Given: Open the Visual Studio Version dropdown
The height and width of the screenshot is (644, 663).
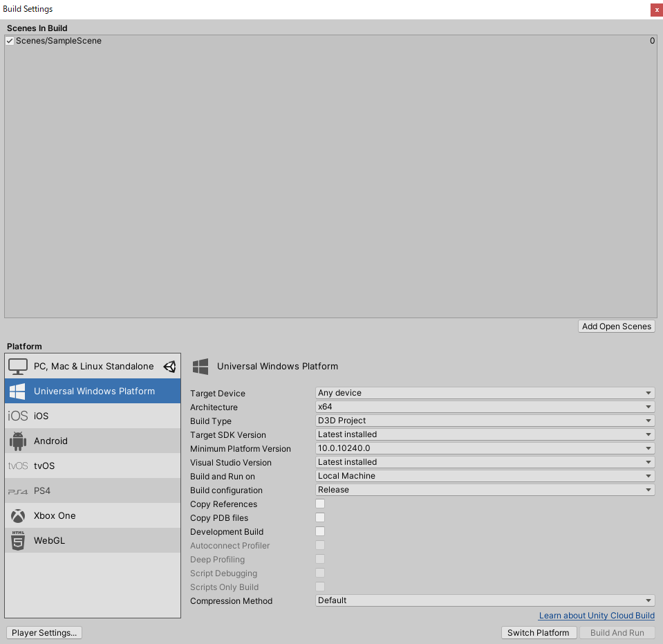Looking at the screenshot, I should pyautogui.click(x=485, y=462).
